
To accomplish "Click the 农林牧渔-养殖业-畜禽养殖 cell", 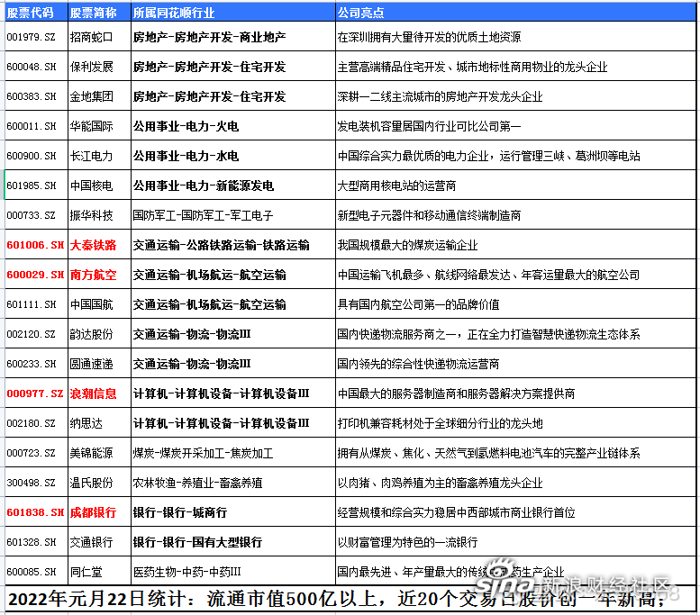I will (233, 483).
